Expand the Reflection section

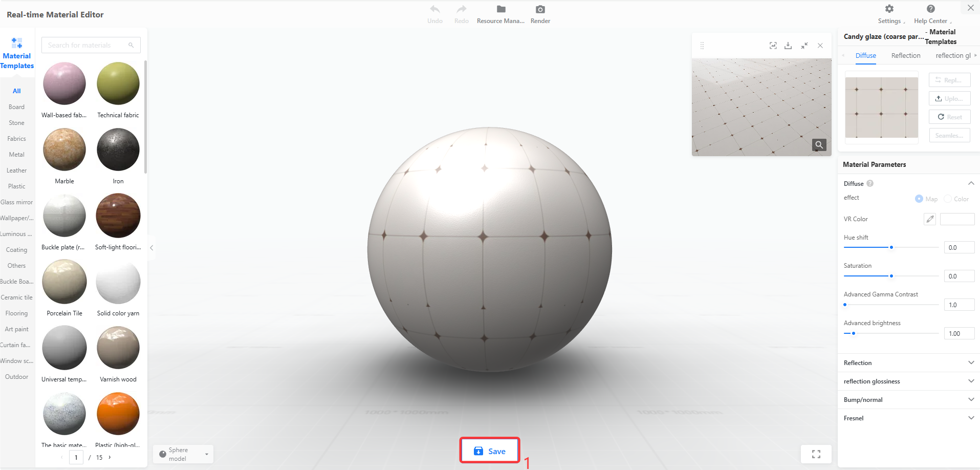pyautogui.click(x=971, y=362)
